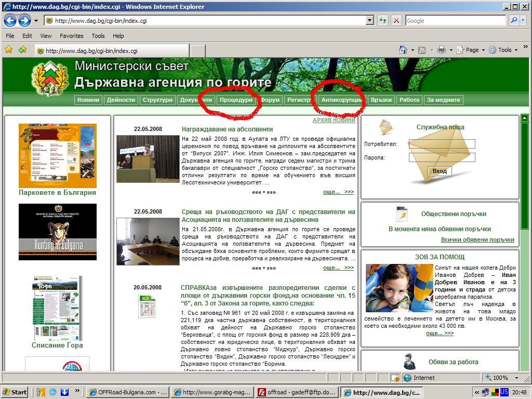This screenshot has height=399, width=532.
Task: Click the agency emblem logo
Action: click(49, 78)
